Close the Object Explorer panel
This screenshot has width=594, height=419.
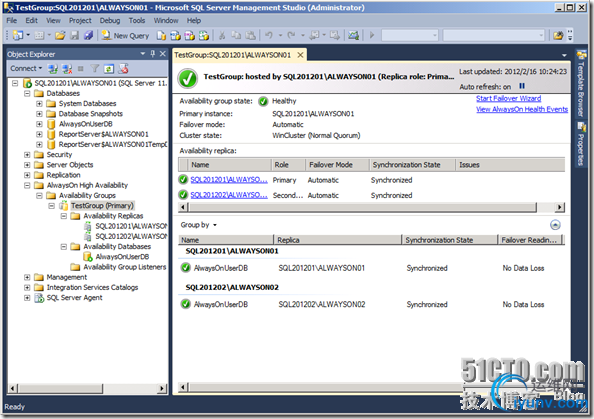click(163, 54)
